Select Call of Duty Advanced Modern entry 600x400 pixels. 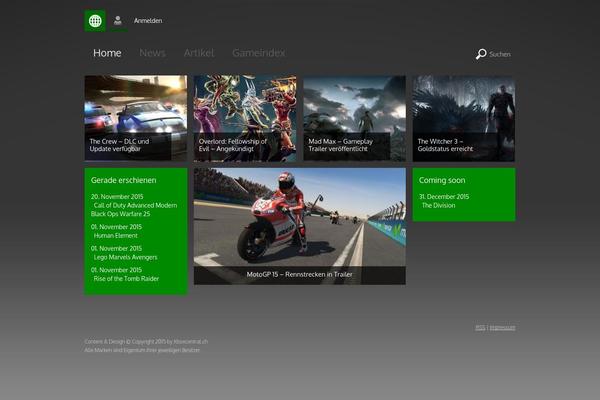click(134, 210)
